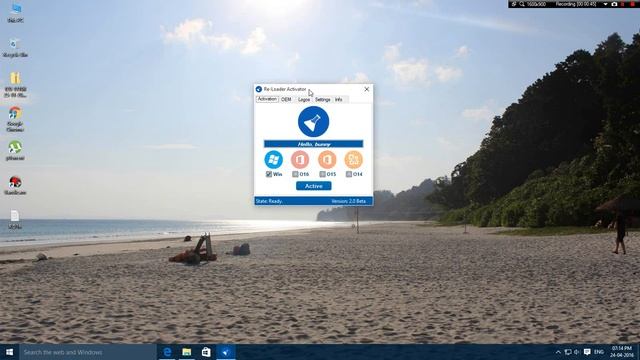
Task: Click the Re-Loader taskbar icon
Action: (226, 352)
